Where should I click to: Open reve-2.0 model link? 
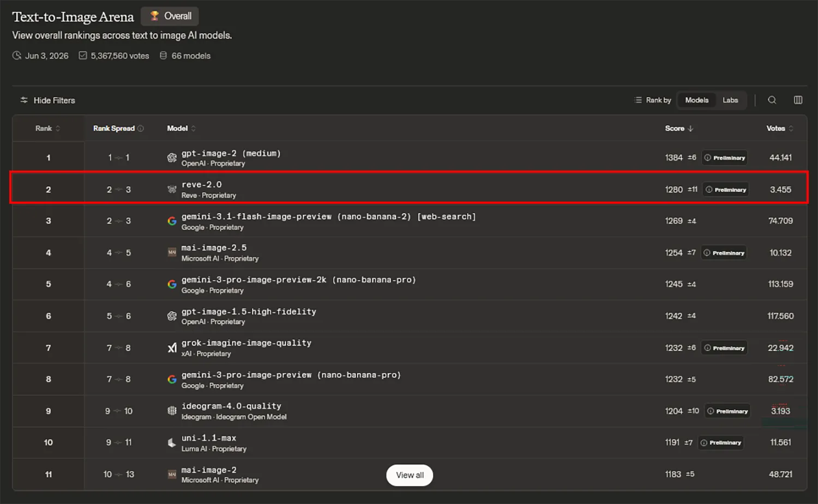[x=202, y=185]
